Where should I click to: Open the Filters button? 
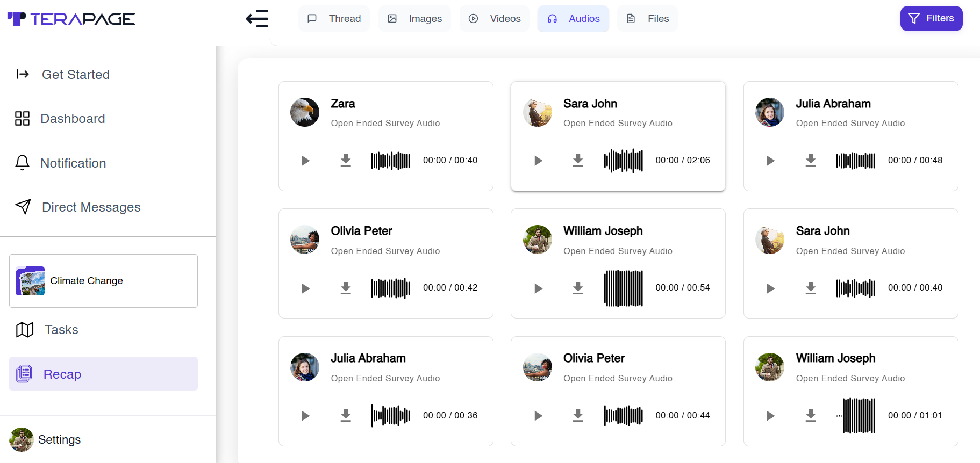(x=931, y=19)
